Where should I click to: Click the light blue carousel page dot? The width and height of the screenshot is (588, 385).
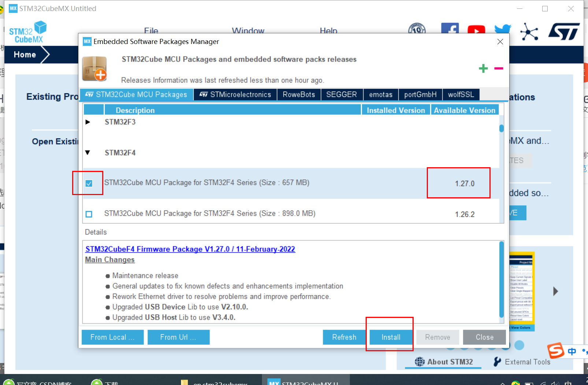tap(519, 345)
